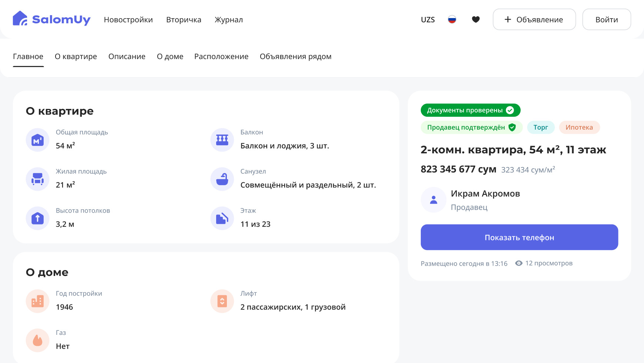Click the gas flame icon
644x363 pixels.
pos(37,340)
